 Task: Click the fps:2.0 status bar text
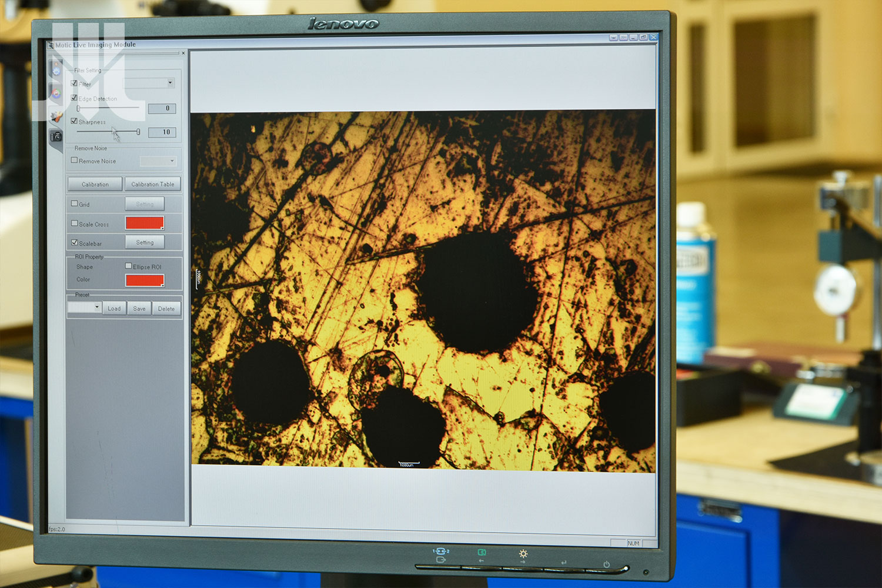click(57, 529)
